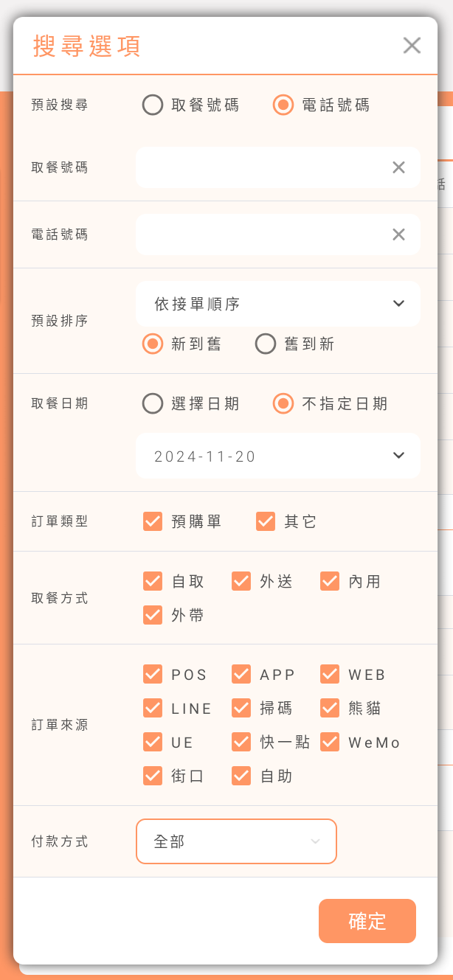Disable the LINE order source
The height and width of the screenshot is (980, 453).
click(153, 708)
